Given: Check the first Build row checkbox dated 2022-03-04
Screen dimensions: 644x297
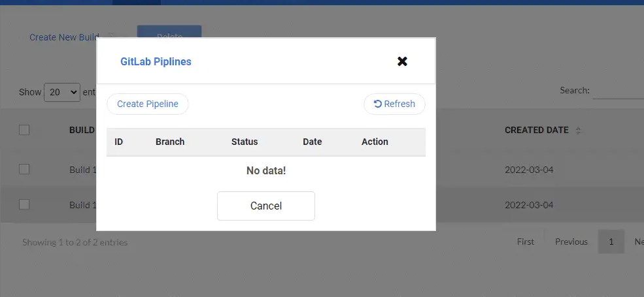Looking at the screenshot, I should (x=24, y=169).
